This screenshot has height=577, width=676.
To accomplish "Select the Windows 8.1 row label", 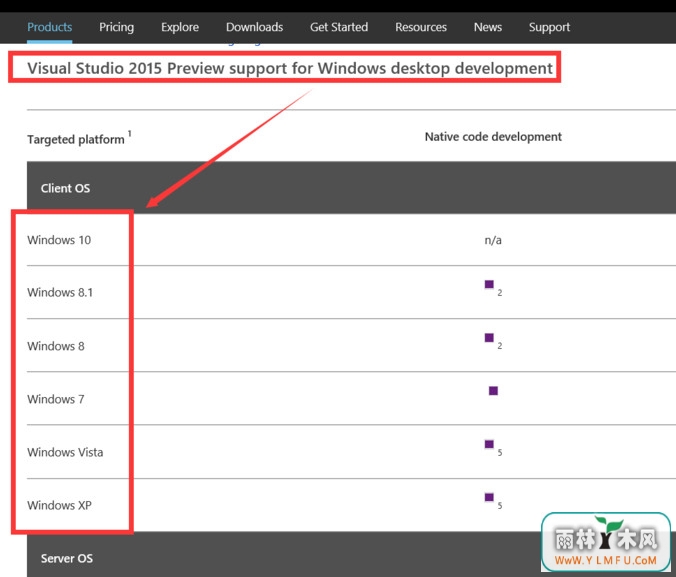I will click(60, 292).
